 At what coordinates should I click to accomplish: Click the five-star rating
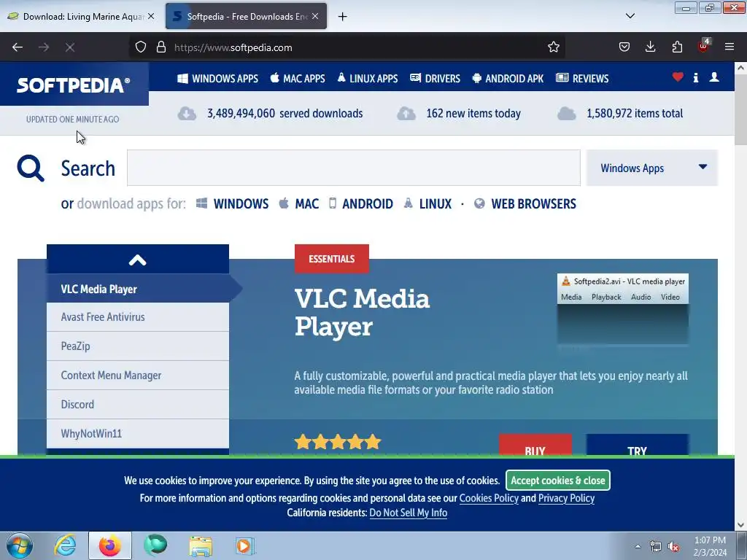[338, 442]
